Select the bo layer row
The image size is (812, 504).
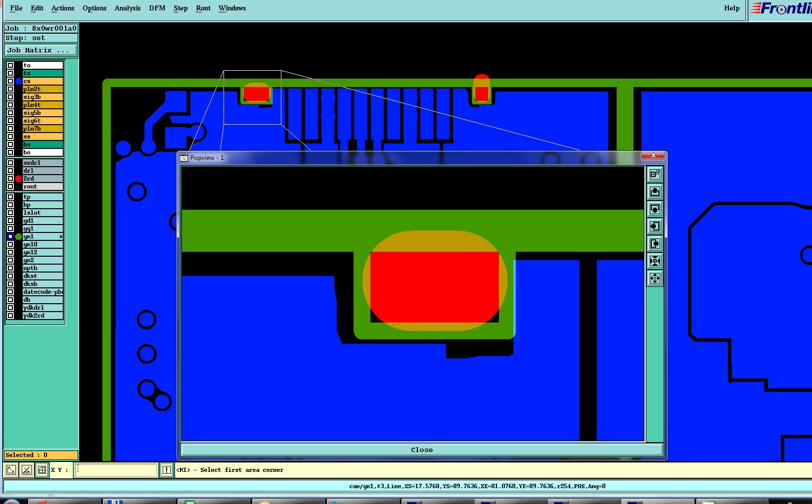43,152
